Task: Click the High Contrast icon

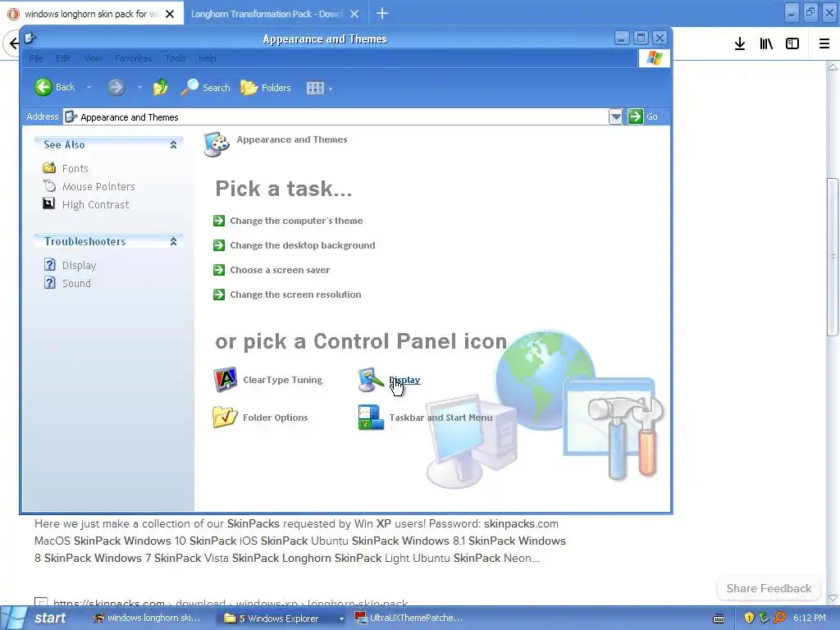Action: [x=48, y=203]
